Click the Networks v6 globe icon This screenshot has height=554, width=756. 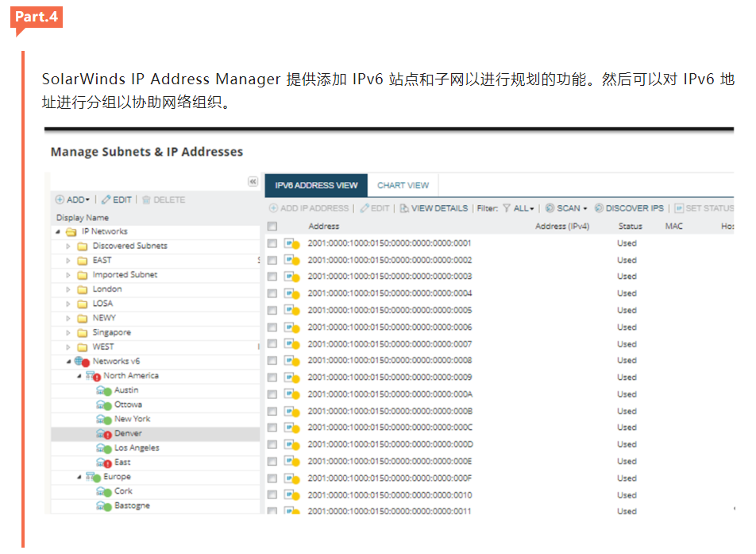tap(82, 362)
